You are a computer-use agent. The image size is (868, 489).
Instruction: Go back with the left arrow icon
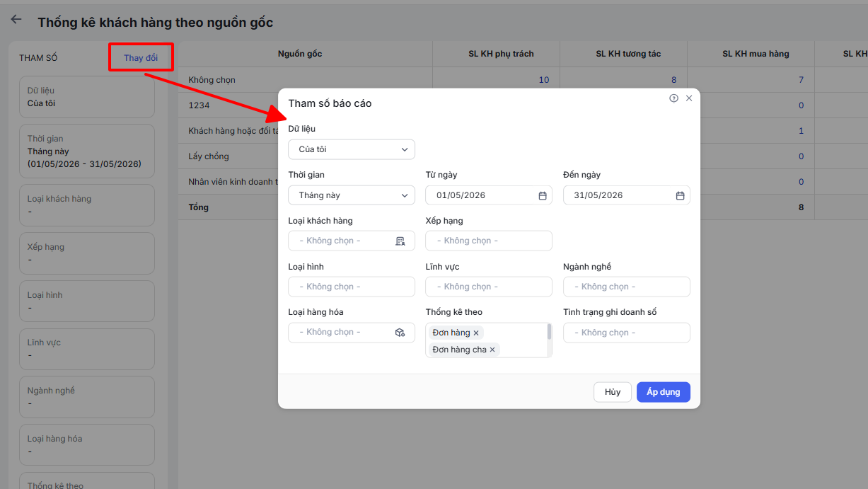click(16, 20)
